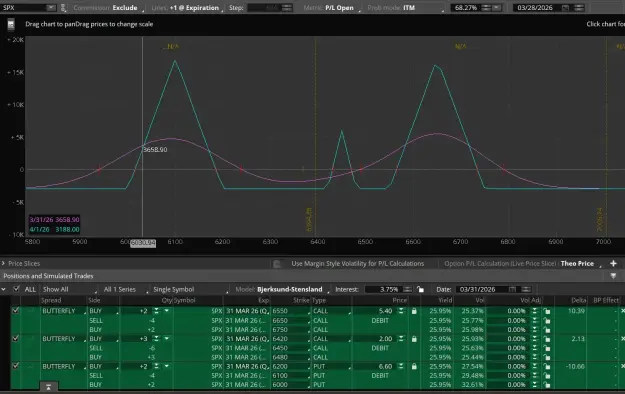Adjust Interest 3.75% stepper
This screenshot has height=394, width=625.
407,289
